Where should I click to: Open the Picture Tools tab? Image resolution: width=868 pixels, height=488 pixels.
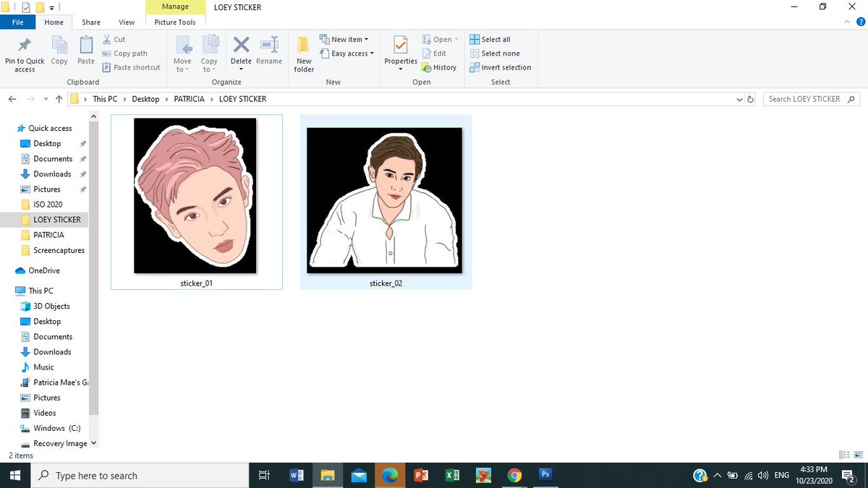point(175,22)
